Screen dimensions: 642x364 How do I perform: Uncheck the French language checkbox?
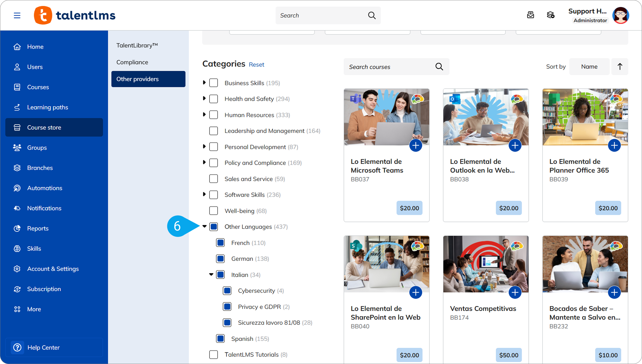(x=220, y=243)
